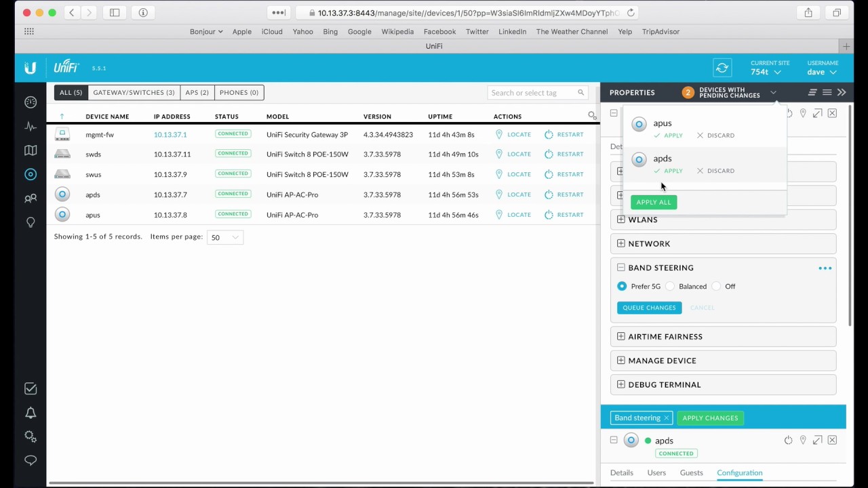Click the pop-out icon on apds panel
The image size is (868, 488).
818,441
